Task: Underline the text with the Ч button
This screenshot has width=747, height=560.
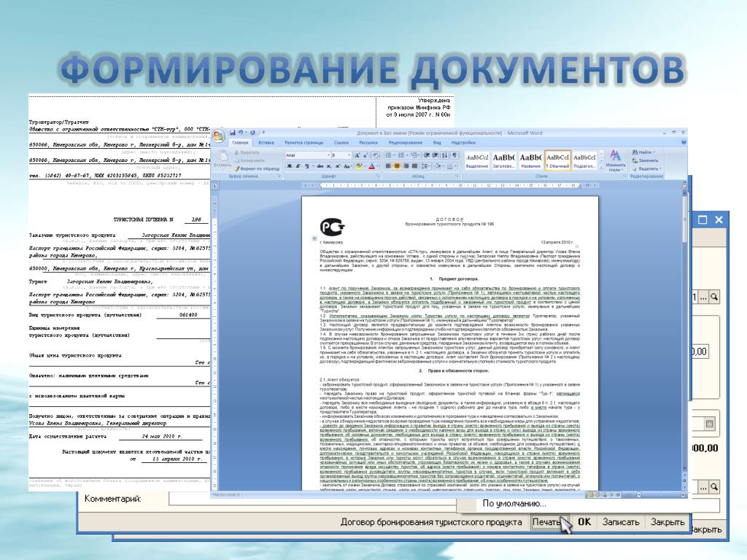Action: pyautogui.click(x=307, y=166)
